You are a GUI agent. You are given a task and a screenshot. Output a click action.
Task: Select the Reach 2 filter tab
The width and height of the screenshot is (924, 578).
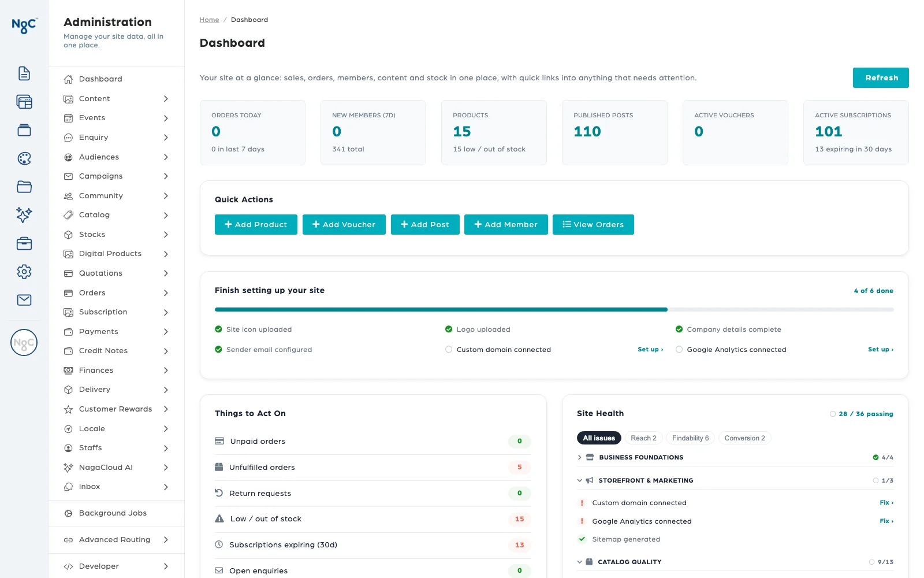tap(643, 438)
